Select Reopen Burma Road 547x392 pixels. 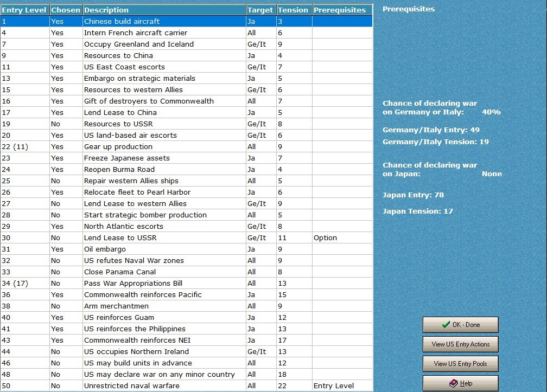186,169
